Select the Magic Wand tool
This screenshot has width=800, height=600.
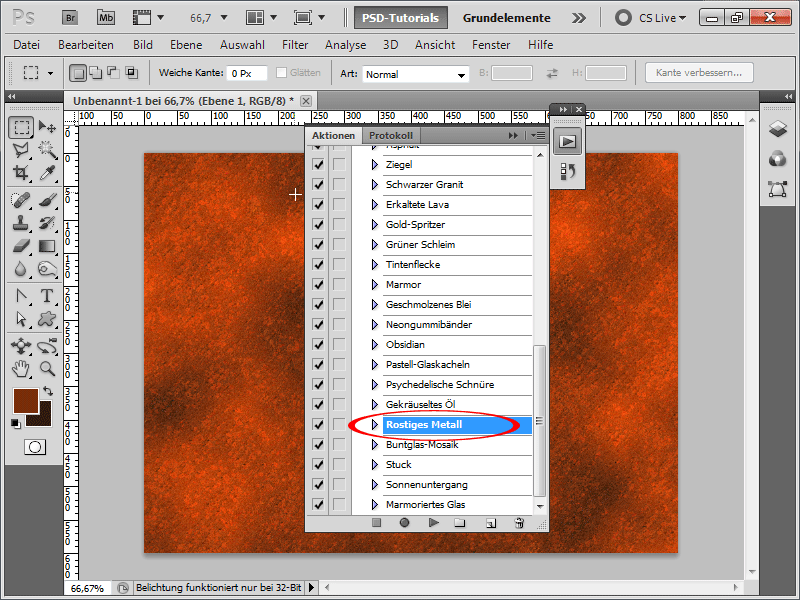click(x=47, y=150)
